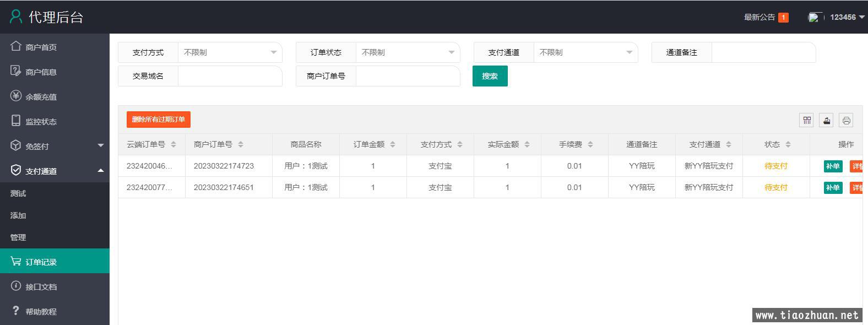Open the 支付方式 dropdown

230,52
